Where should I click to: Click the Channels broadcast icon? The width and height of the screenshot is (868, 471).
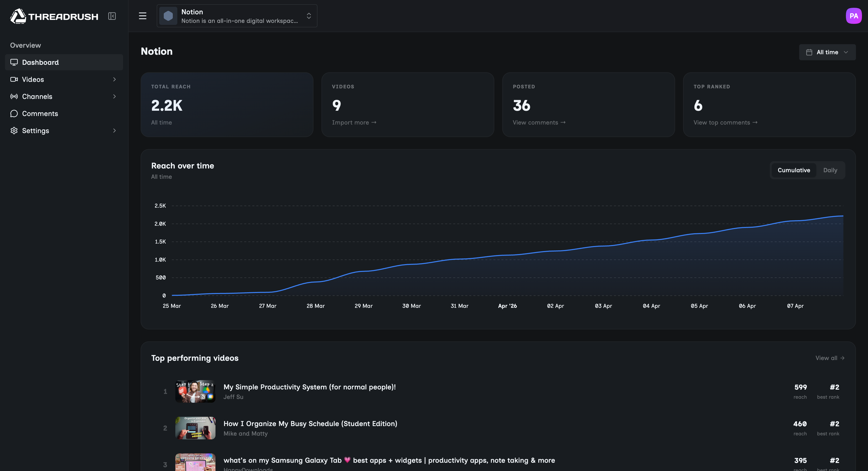pyautogui.click(x=14, y=97)
